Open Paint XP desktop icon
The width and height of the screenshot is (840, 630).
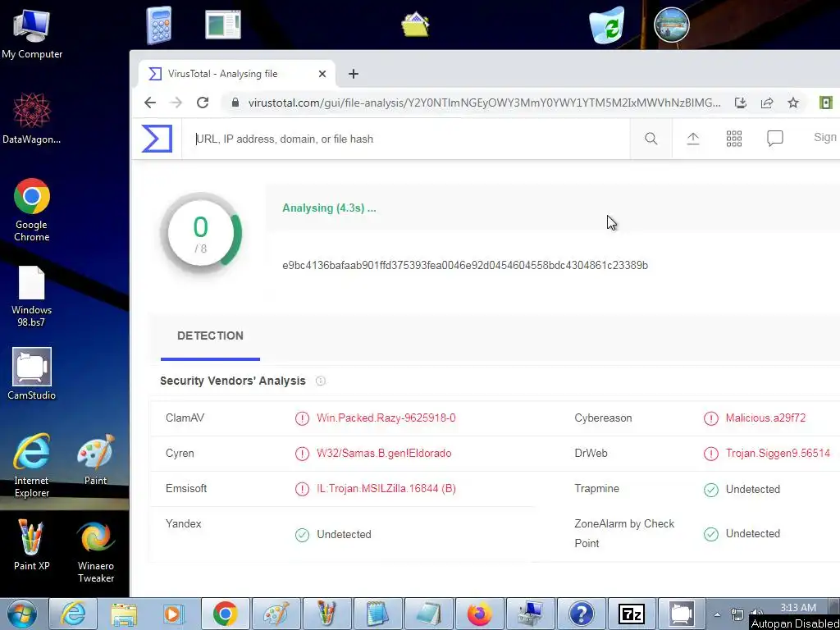[32, 545]
